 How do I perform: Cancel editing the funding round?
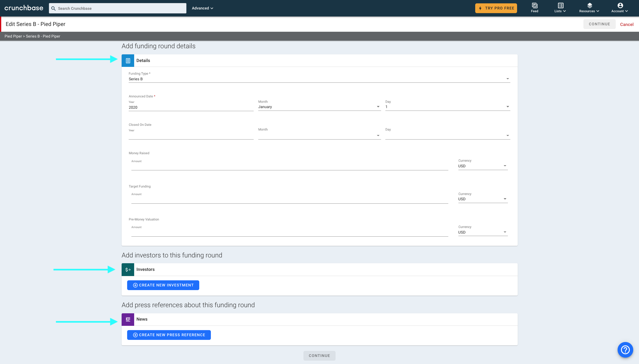tap(626, 24)
